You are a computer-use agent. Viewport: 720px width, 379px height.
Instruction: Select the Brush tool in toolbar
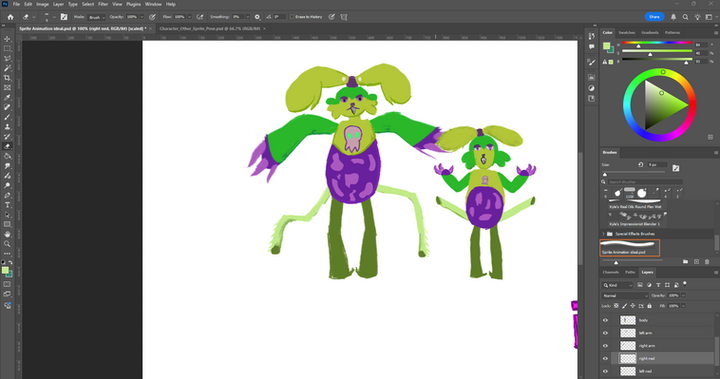(7, 117)
